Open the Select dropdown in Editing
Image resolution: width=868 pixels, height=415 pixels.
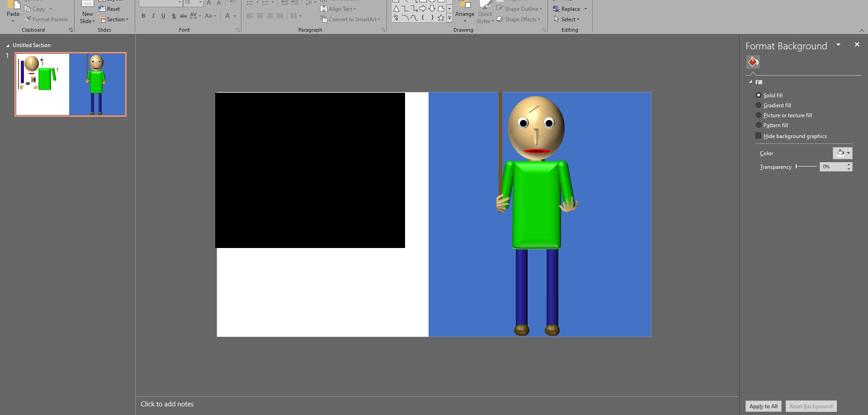[x=567, y=19]
